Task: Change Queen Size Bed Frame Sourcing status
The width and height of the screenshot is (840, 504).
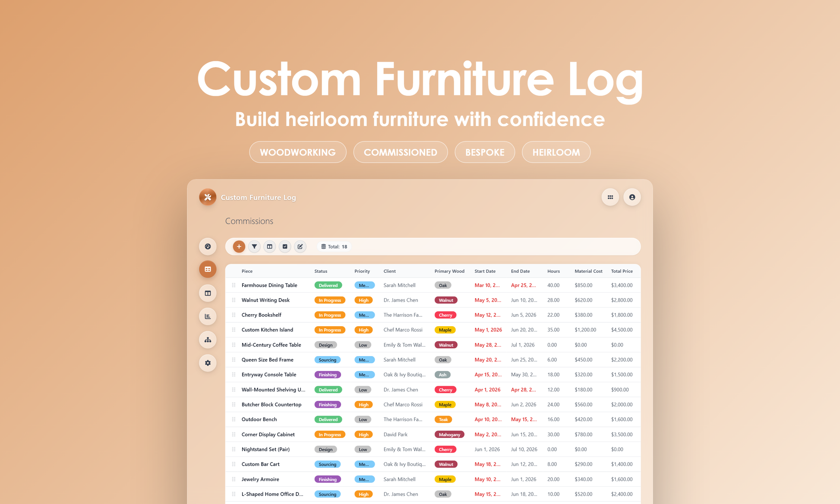Action: pyautogui.click(x=327, y=360)
